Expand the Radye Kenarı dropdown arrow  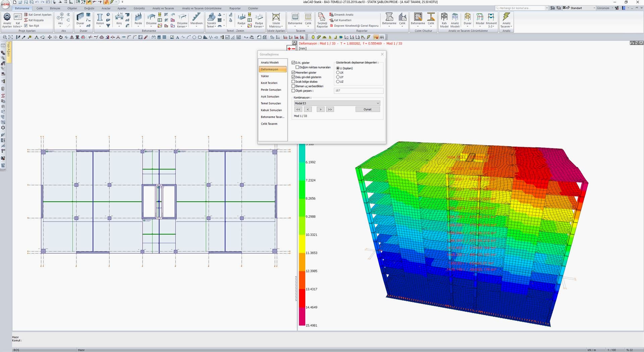[x=263, y=27]
